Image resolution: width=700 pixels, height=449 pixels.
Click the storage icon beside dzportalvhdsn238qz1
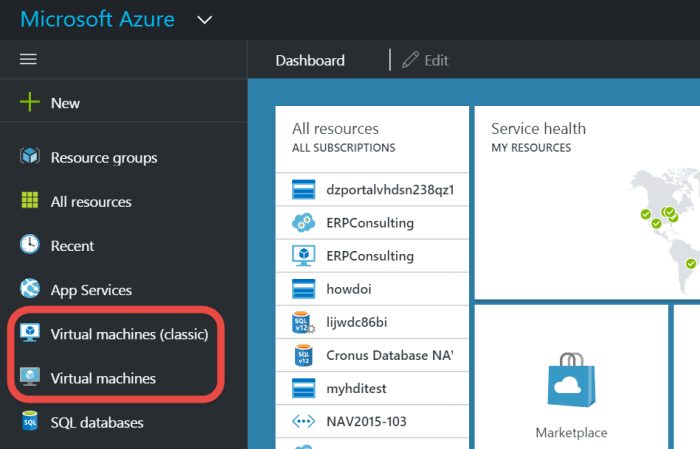[x=304, y=189]
